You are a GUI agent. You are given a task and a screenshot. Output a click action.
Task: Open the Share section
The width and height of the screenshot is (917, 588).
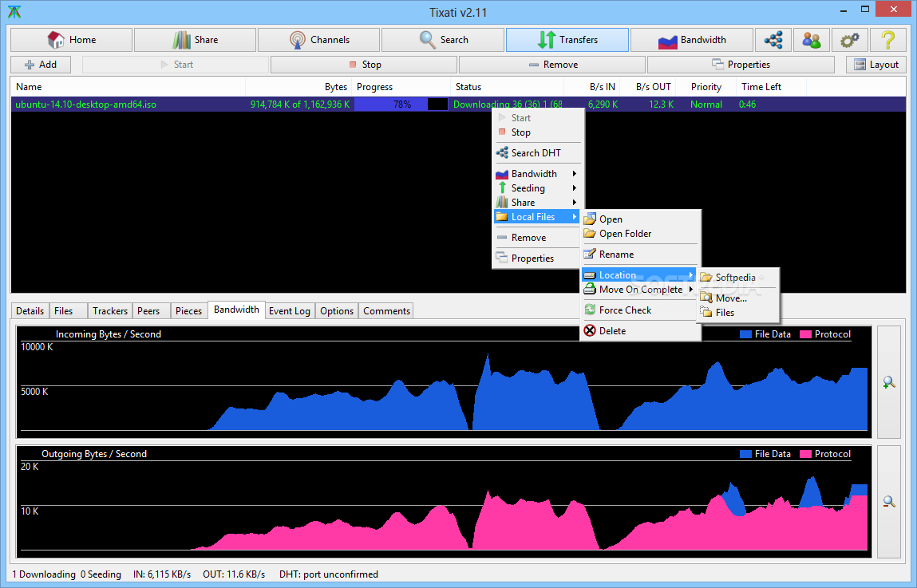195,40
